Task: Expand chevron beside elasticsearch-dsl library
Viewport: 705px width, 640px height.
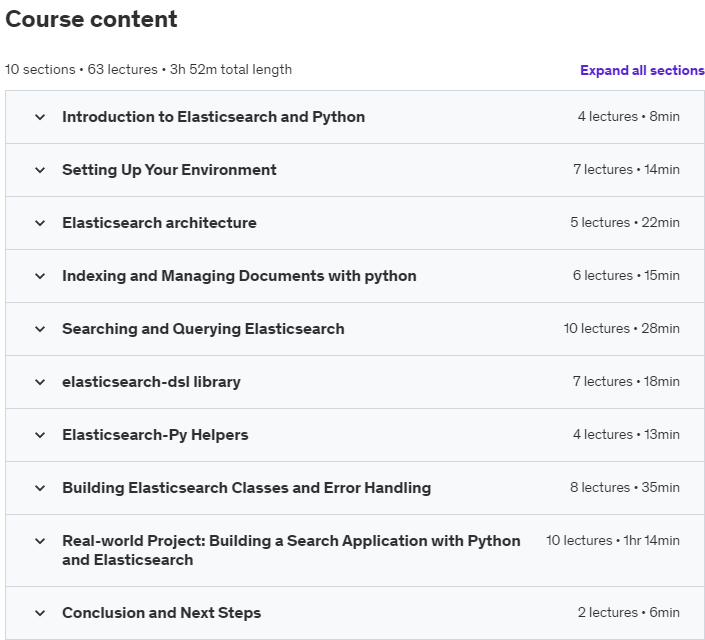Action: pos(40,382)
